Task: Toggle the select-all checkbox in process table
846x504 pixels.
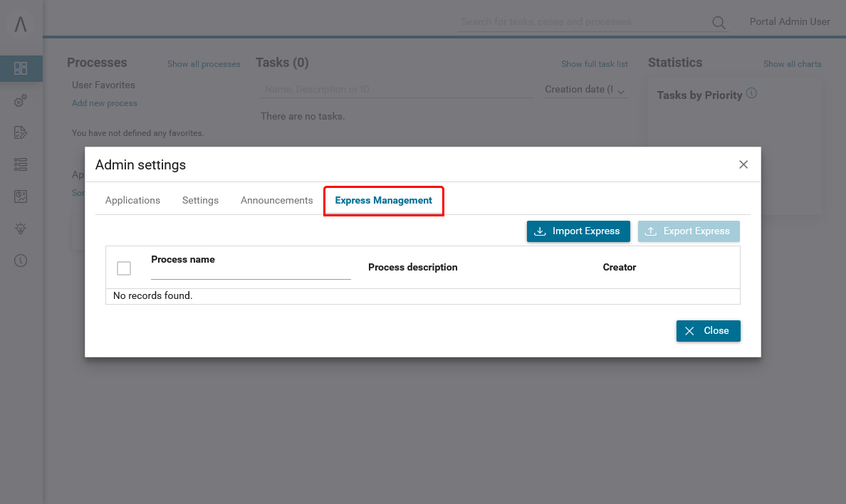Action: point(124,268)
